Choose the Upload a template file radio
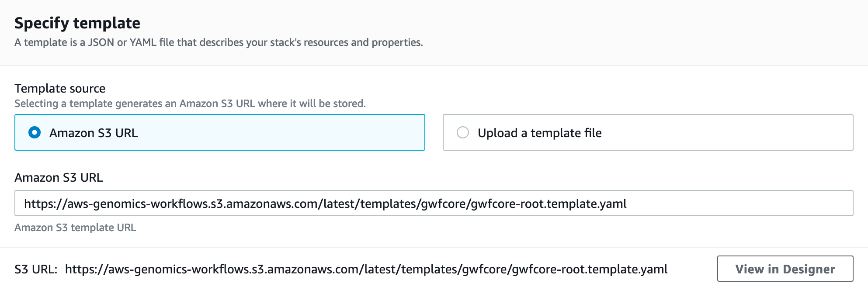This screenshot has height=290, width=868. (x=463, y=132)
